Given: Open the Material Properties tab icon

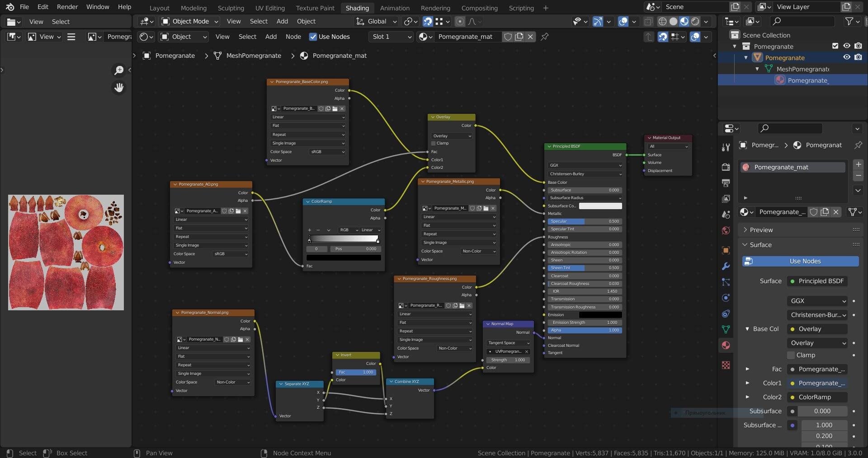Looking at the screenshot, I should point(726,346).
